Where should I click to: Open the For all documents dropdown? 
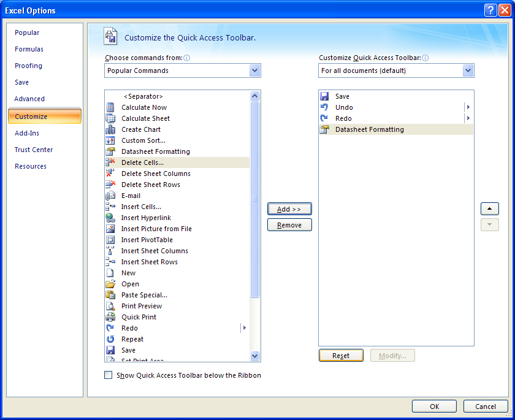click(x=468, y=71)
